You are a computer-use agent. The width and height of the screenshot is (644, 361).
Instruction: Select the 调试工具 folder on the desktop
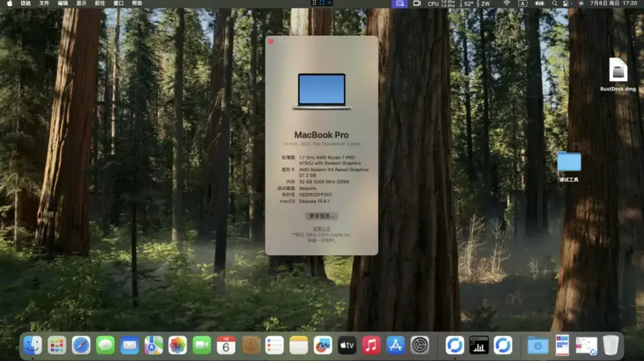569,166
